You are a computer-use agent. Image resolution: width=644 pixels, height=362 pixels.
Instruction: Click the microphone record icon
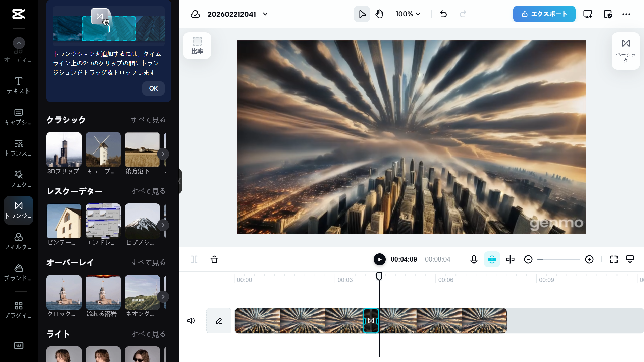474,259
